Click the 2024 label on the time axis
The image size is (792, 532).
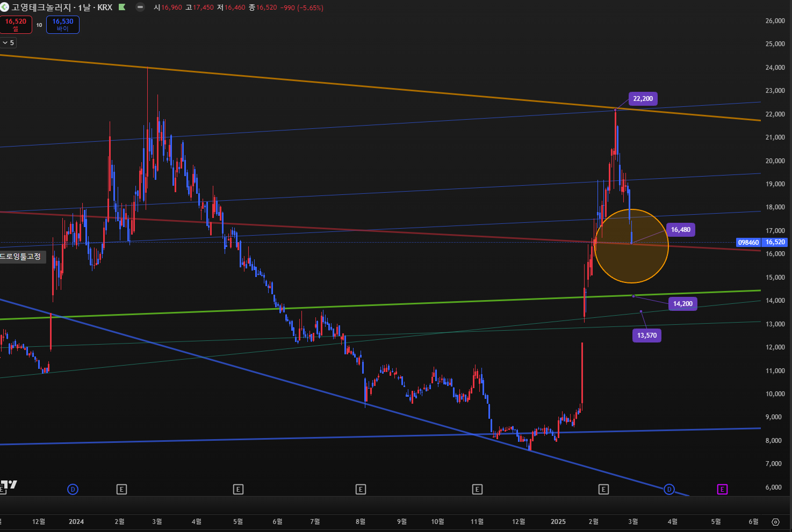click(76, 522)
